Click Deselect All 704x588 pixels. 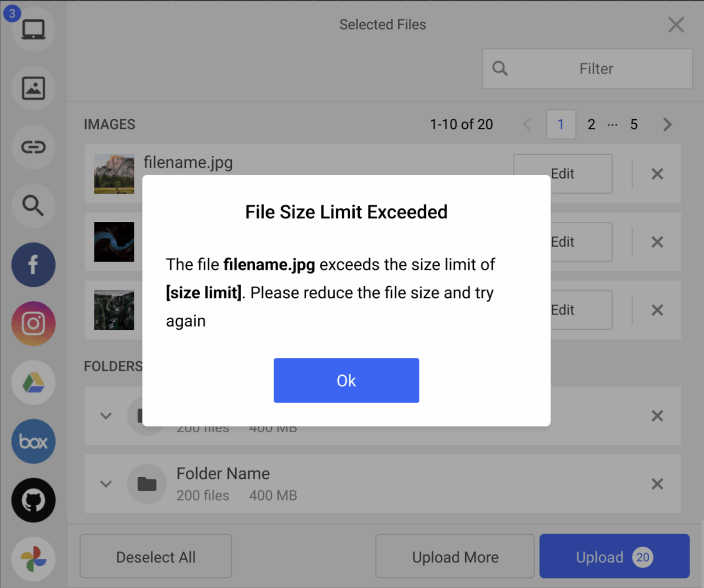[155, 557]
